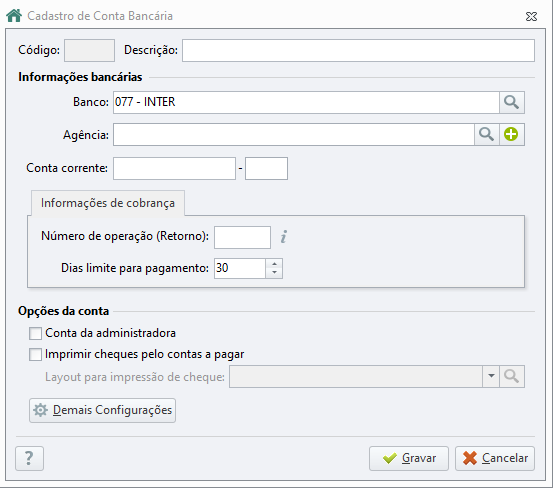The height and width of the screenshot is (488, 553).
Task: Open Demais Configurações
Action: (x=102, y=410)
